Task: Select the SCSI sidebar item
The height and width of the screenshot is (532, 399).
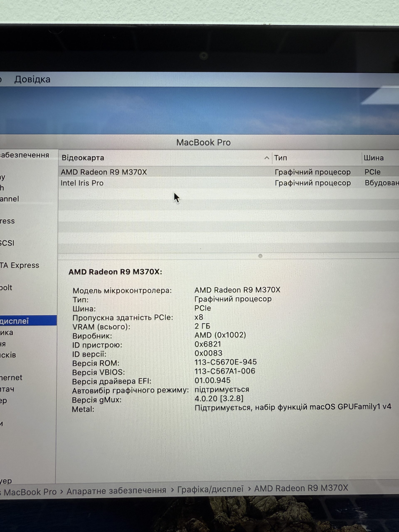Action: (7, 243)
